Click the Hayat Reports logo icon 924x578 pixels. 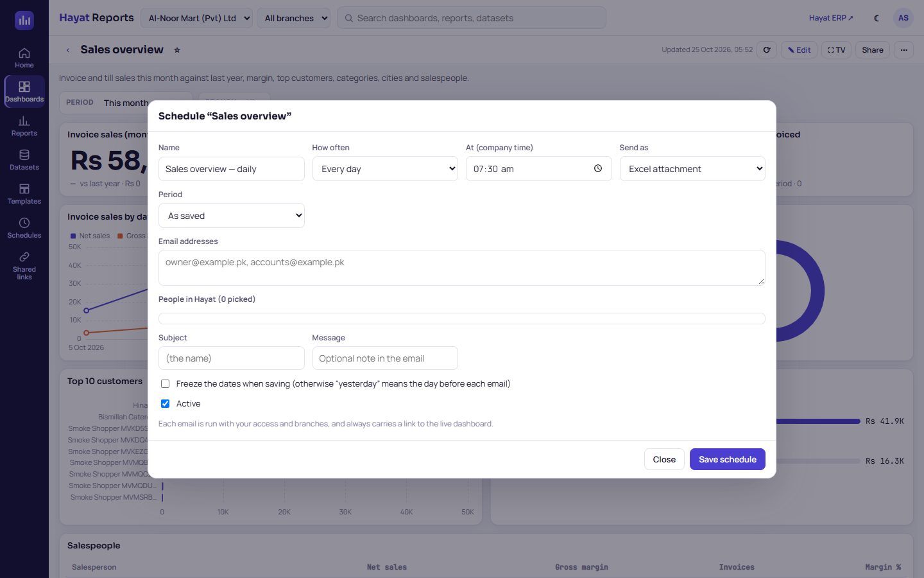coord(24,20)
